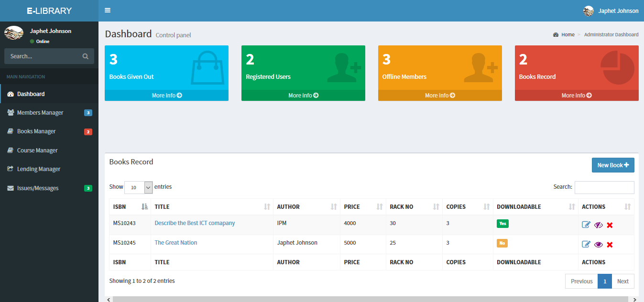644x302 pixels.
Task: Sort table by Price column
Action: (x=363, y=207)
